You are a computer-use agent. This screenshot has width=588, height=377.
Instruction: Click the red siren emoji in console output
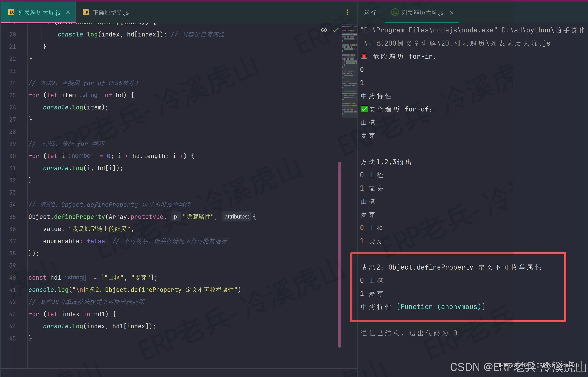tap(364, 57)
